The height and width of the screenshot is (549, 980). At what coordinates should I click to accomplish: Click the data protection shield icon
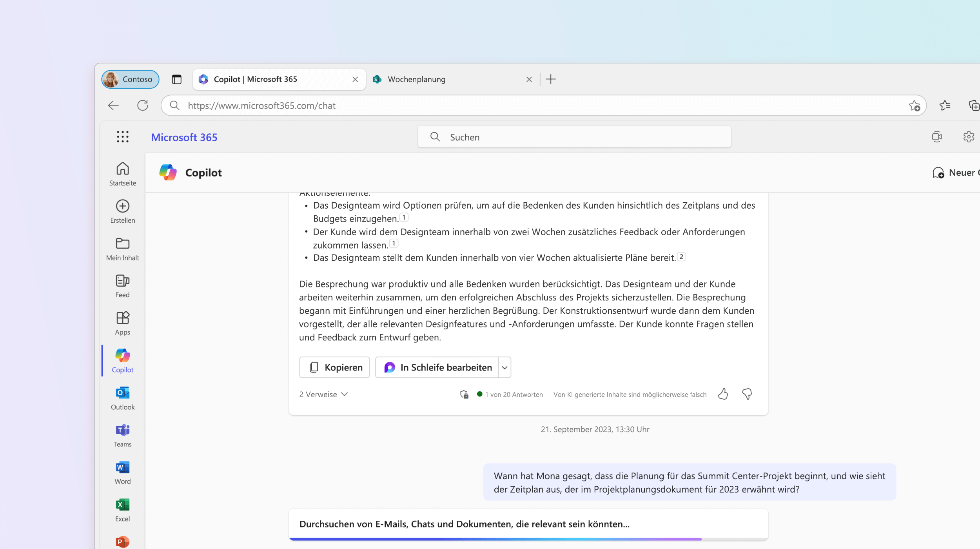[464, 394]
